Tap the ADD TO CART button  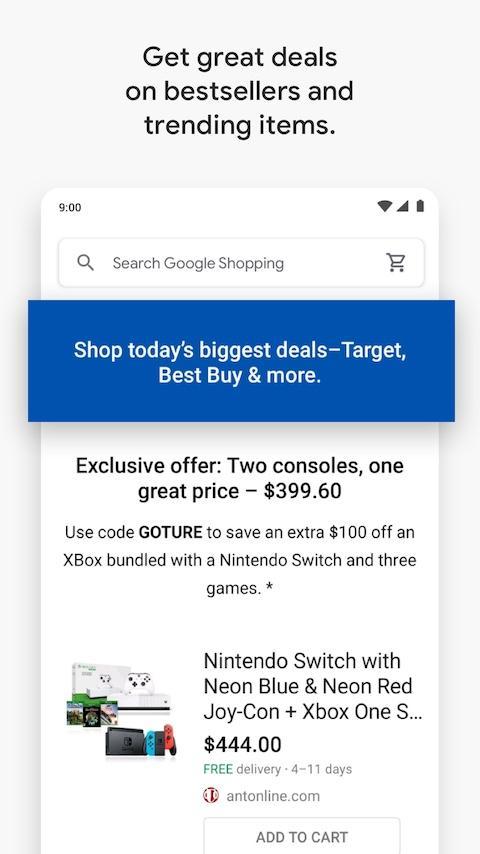coord(302,836)
